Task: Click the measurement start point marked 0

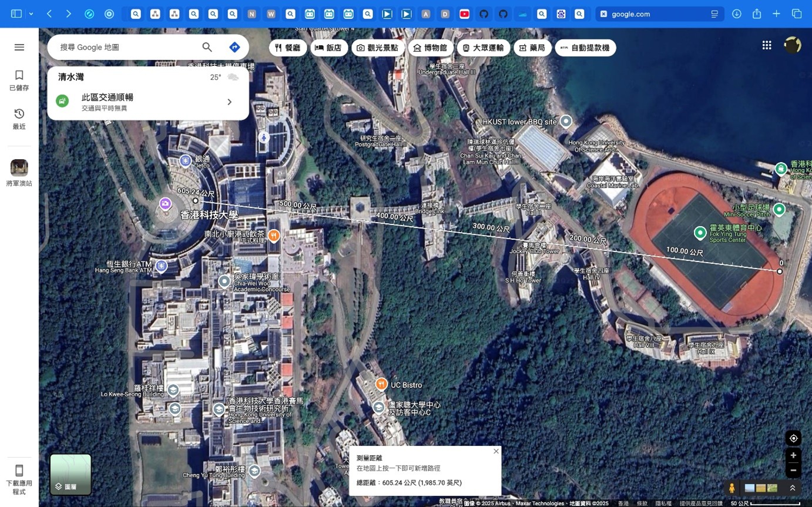Action: 780,271
